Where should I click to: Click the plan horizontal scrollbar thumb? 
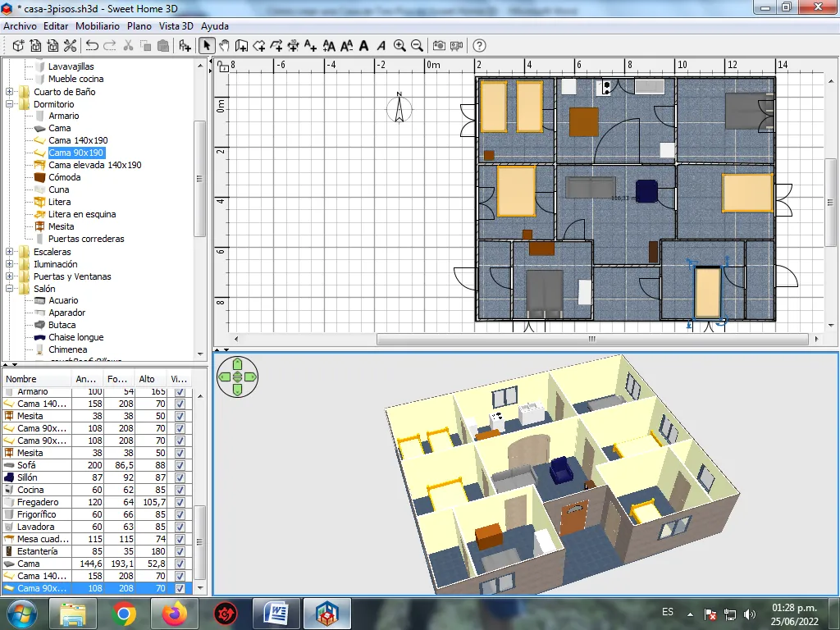[x=592, y=339]
